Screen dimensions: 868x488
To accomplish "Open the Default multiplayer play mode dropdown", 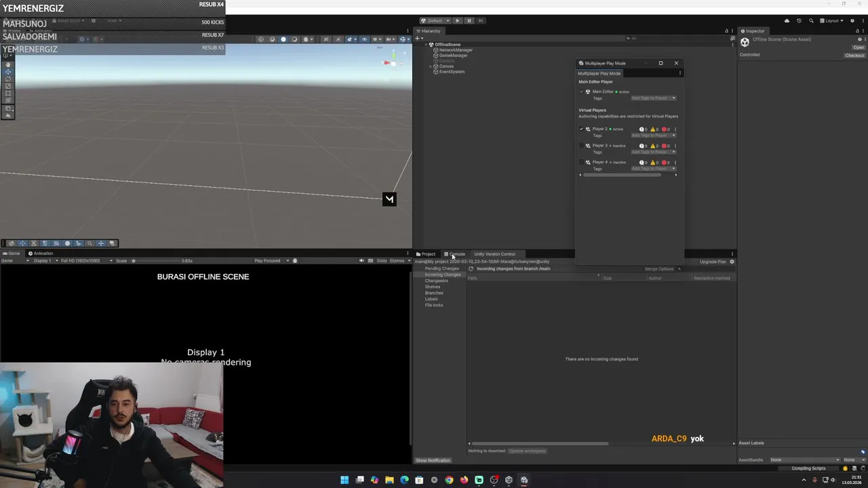I will point(435,20).
